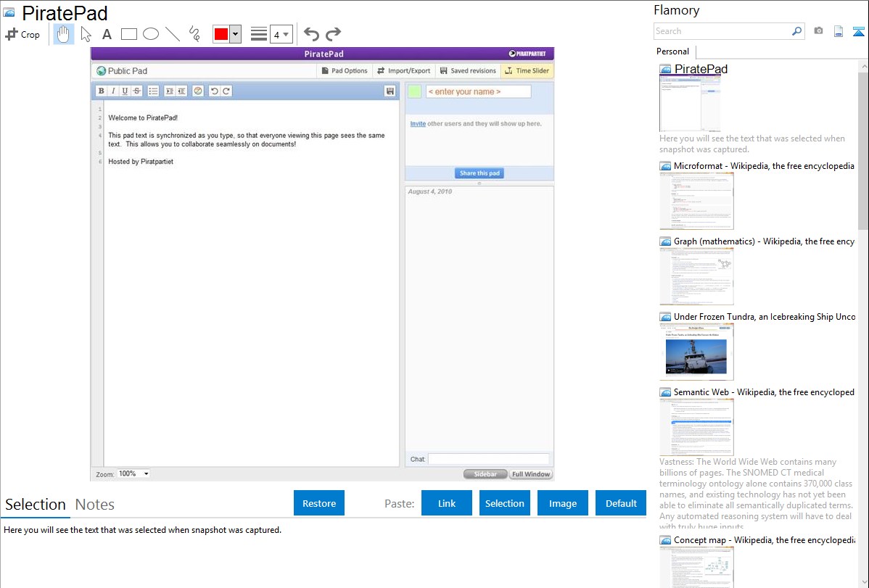Click the red annotation color swatch
This screenshot has width=869, height=588.
pyautogui.click(x=221, y=34)
